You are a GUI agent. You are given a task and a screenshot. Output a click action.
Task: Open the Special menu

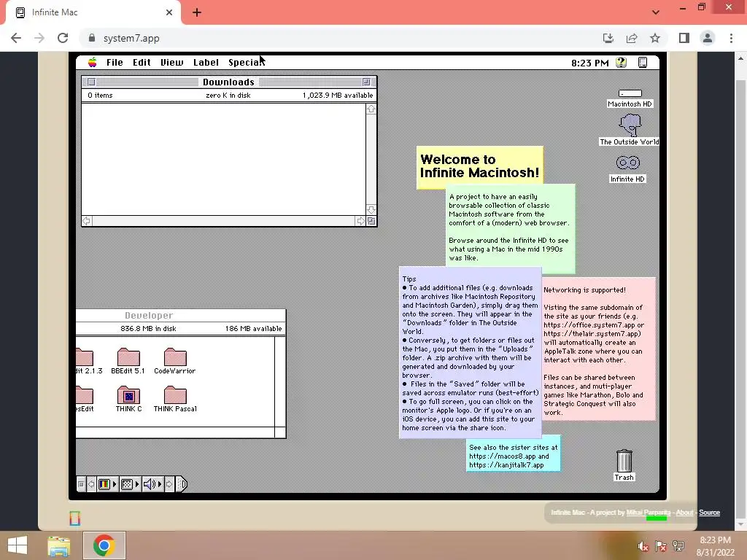(x=247, y=63)
